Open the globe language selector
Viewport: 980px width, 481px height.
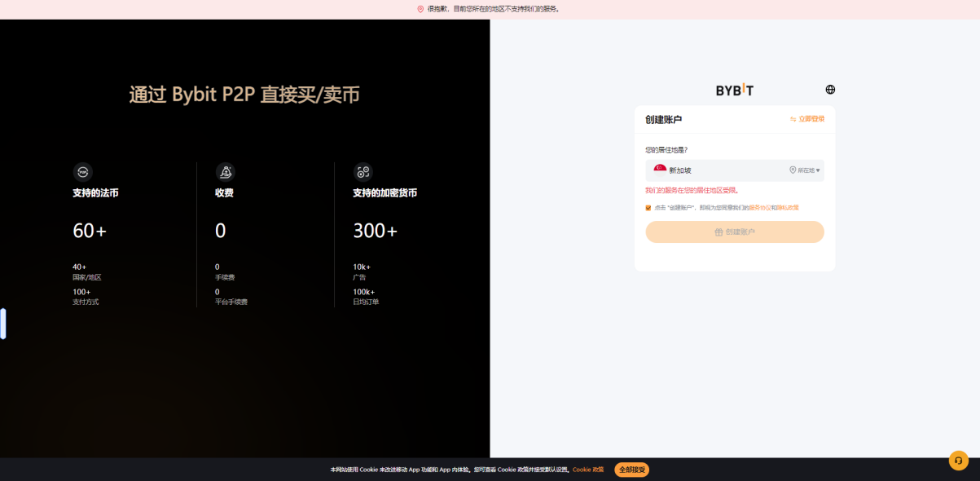[x=830, y=90]
